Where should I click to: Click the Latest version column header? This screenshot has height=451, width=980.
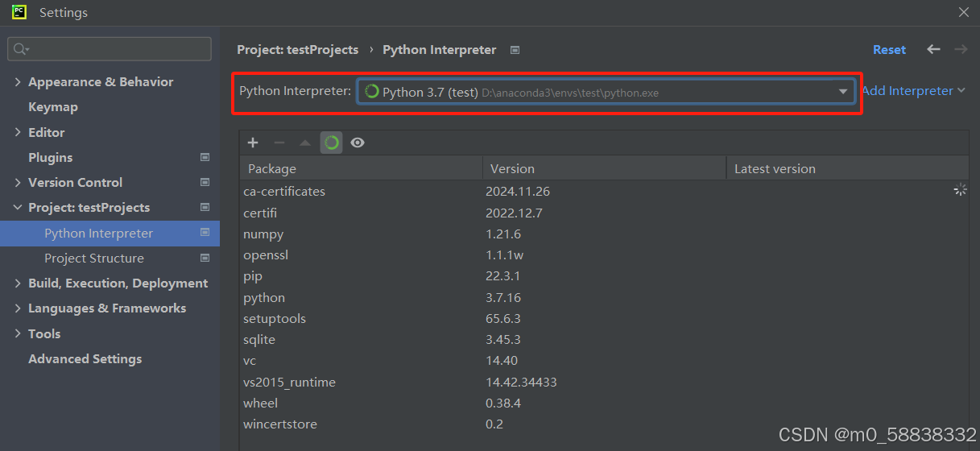tap(848, 168)
